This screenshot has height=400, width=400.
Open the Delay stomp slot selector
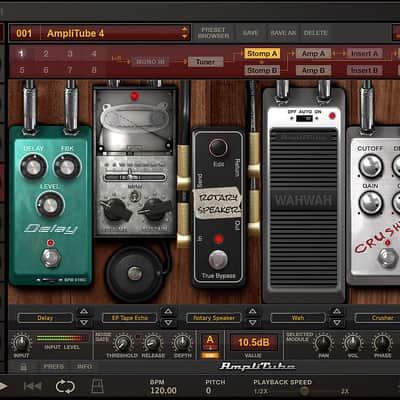click(45, 318)
